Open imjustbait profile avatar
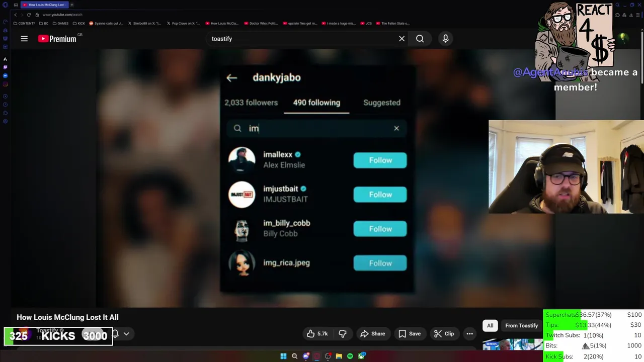This screenshot has width=644, height=362. pyautogui.click(x=242, y=195)
